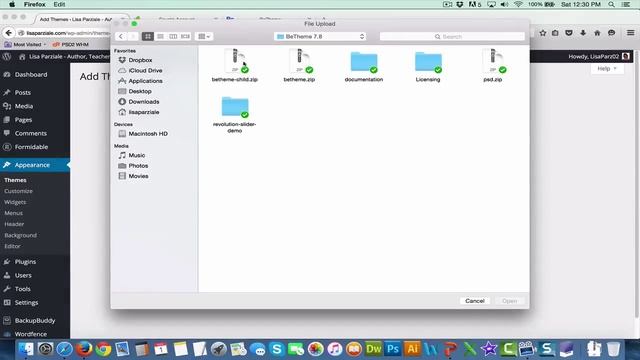Open Media in WordPress menu
640x360 pixels.
point(24,106)
